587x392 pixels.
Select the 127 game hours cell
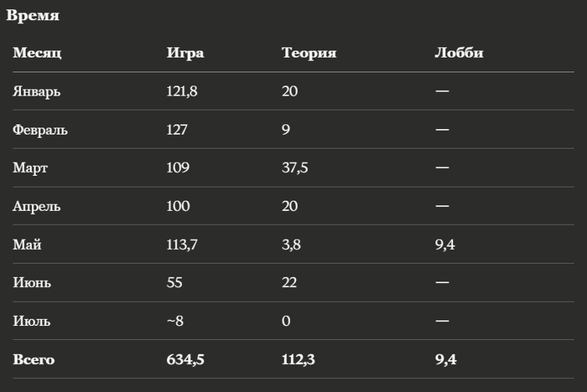[x=177, y=130]
